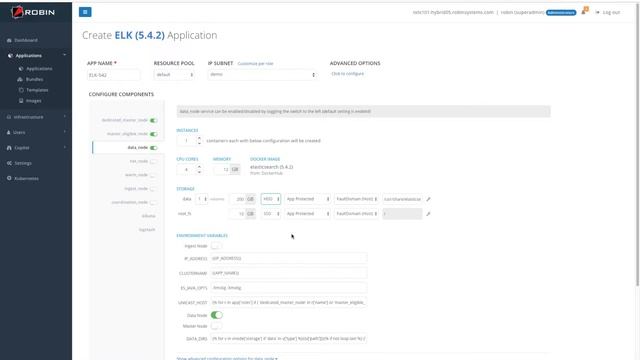Turn on Ingest Node environment toggle
Screen dimensions: 640x360
pos(216,246)
